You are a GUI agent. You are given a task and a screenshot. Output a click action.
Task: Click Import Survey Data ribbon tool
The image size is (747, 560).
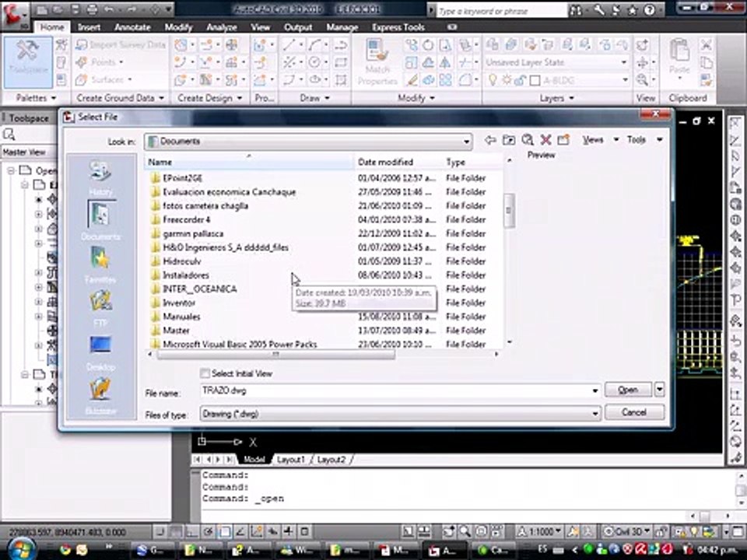[x=121, y=44]
